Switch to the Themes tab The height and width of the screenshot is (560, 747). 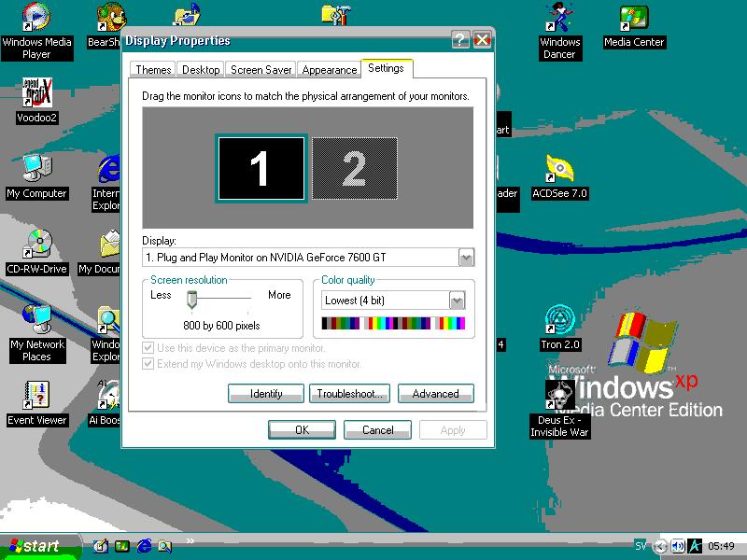[x=153, y=69]
